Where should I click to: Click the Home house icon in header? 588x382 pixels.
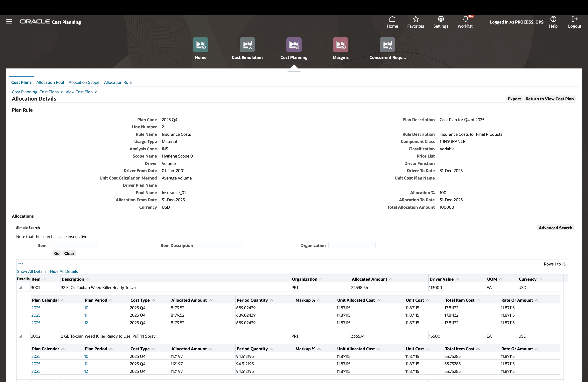tap(392, 19)
